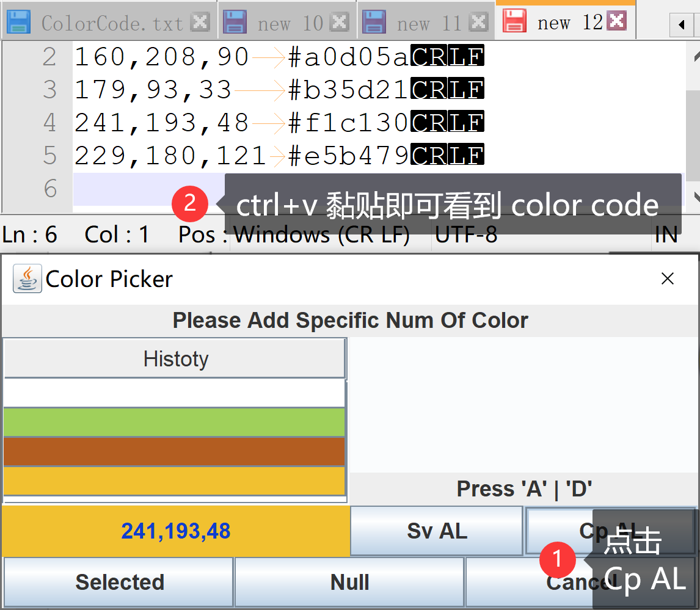Click line number 3 in the margin

tap(49, 90)
